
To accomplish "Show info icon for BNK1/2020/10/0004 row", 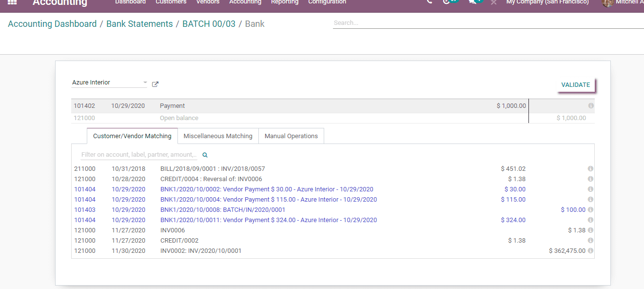I will tap(590, 200).
